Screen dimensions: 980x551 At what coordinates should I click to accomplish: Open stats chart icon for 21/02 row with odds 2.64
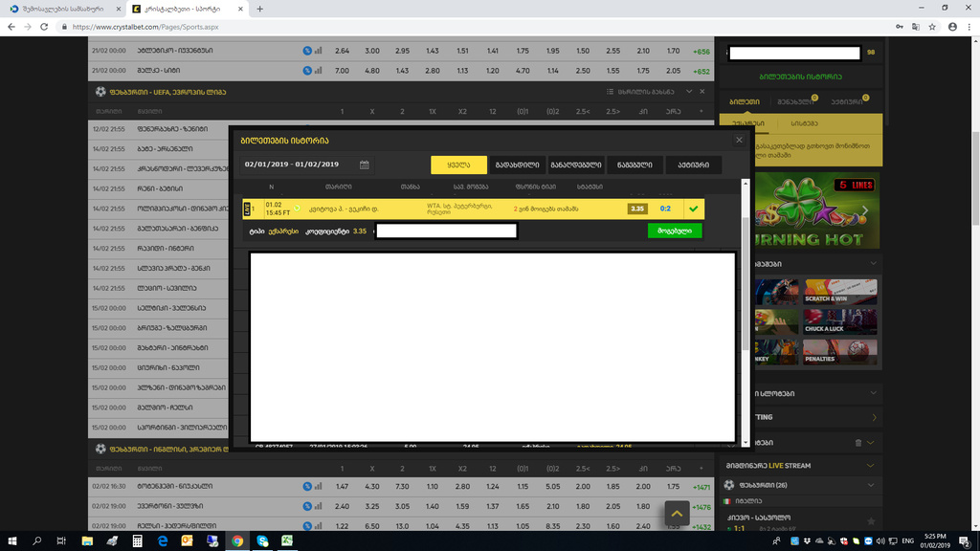point(318,51)
